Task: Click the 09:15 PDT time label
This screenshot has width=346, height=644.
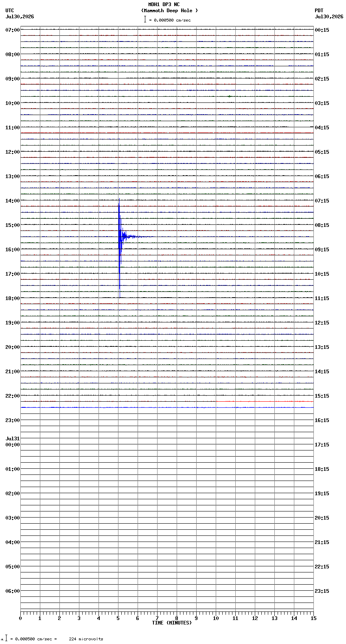Action: coord(322,250)
